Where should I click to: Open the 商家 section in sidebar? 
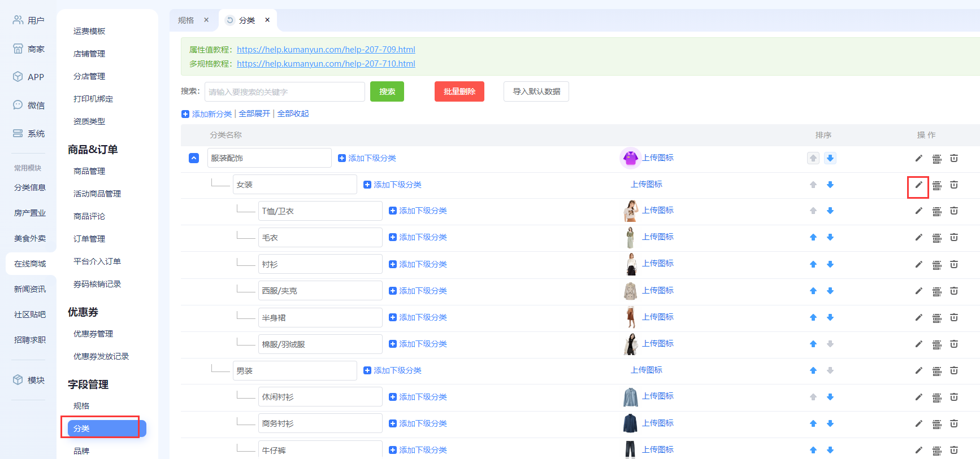pos(28,49)
